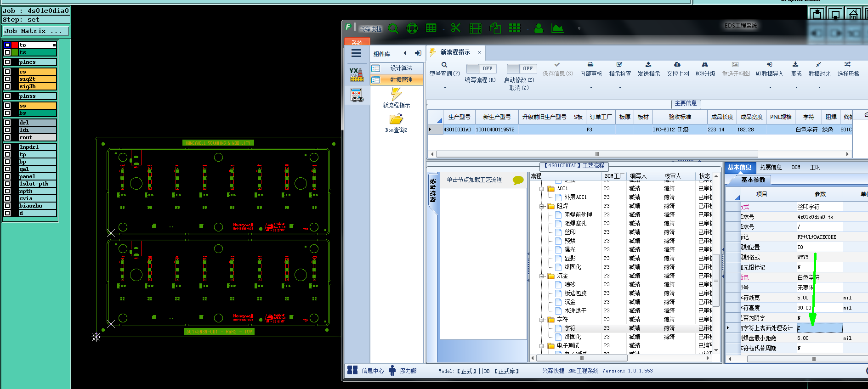Click the green user person icon

539,28
